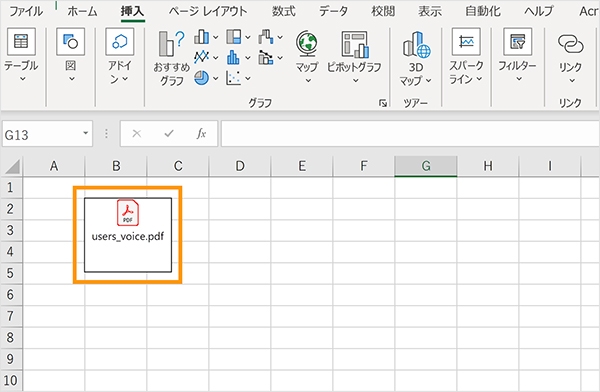The height and width of the screenshot is (392, 600).
Task: Select column G header
Action: [426, 167]
